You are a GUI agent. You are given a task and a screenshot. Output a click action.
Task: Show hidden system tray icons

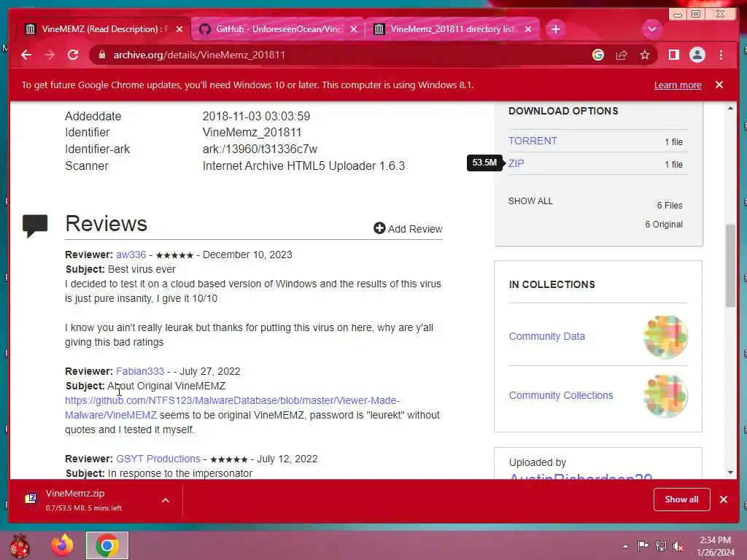coord(625,546)
